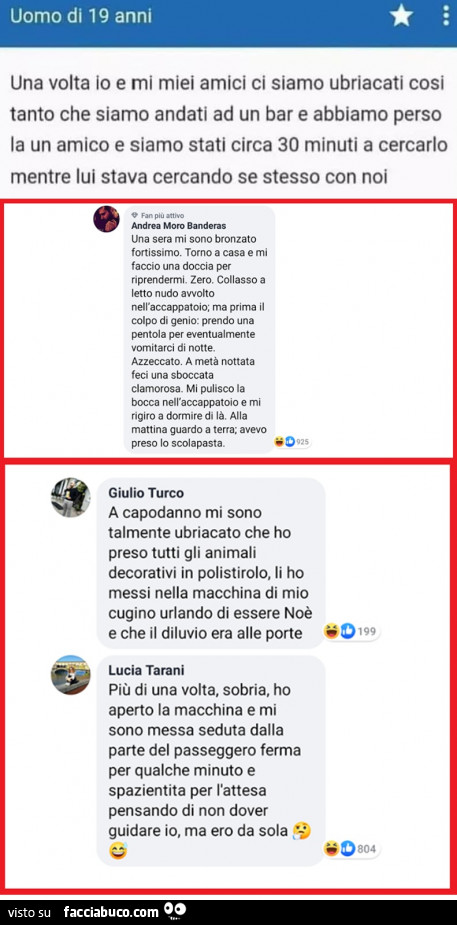
Task: Open Lucia Tarani's avatar photo
Action: pyautogui.click(x=71, y=674)
